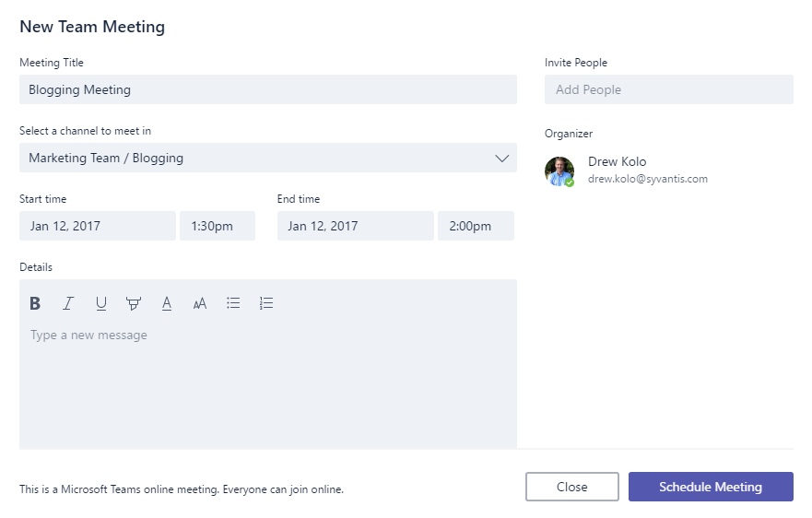Open the 2:00pm end time selector
This screenshot has height=518, width=812.
[x=476, y=226]
